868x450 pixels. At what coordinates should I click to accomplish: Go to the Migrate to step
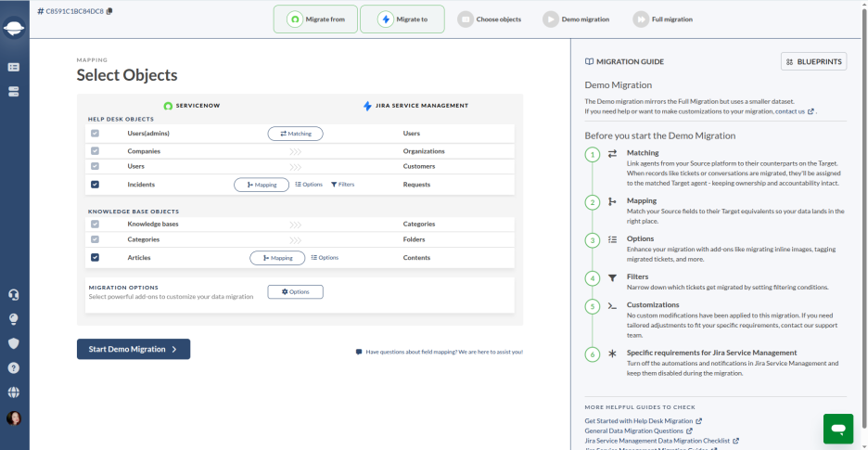(x=402, y=19)
